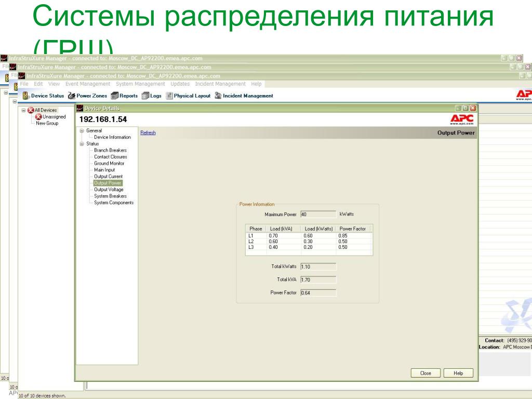532x399 pixels.
Task: Click the Phase column header
Action: (x=256, y=229)
